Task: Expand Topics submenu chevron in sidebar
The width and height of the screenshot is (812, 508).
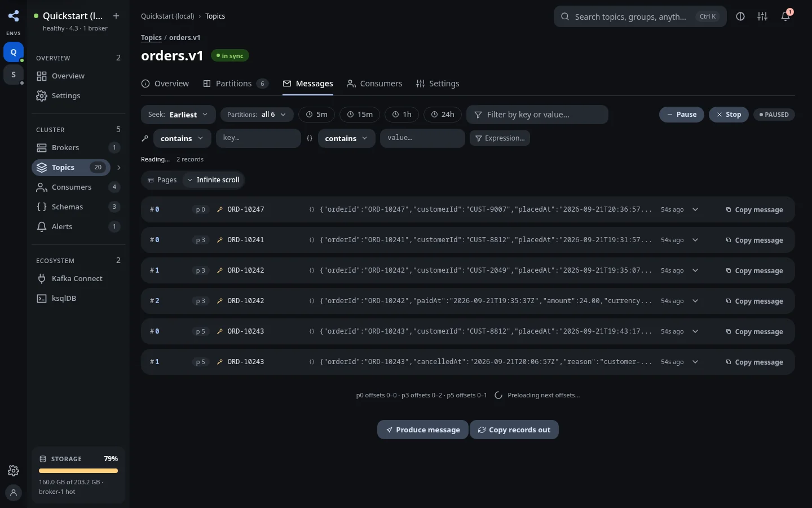Action: point(118,168)
